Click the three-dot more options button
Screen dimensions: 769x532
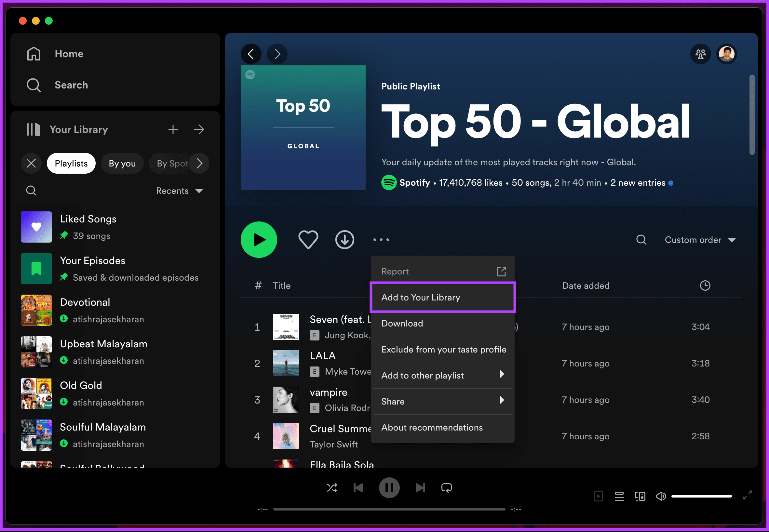[381, 240]
